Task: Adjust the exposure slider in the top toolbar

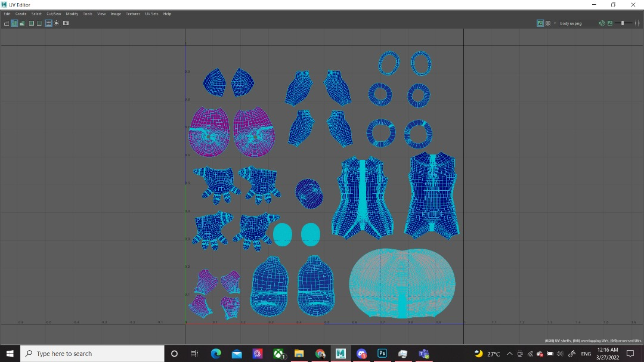Action: click(623, 23)
